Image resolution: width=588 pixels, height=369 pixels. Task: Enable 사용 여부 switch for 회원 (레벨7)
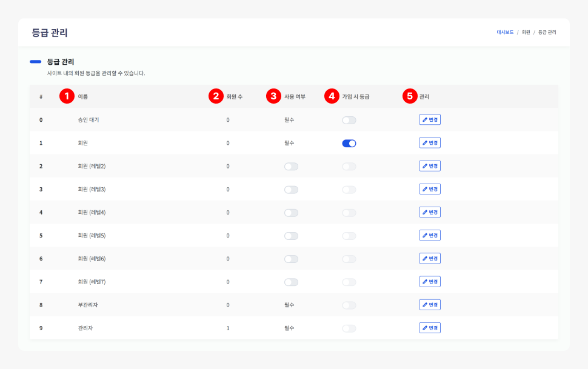click(291, 282)
